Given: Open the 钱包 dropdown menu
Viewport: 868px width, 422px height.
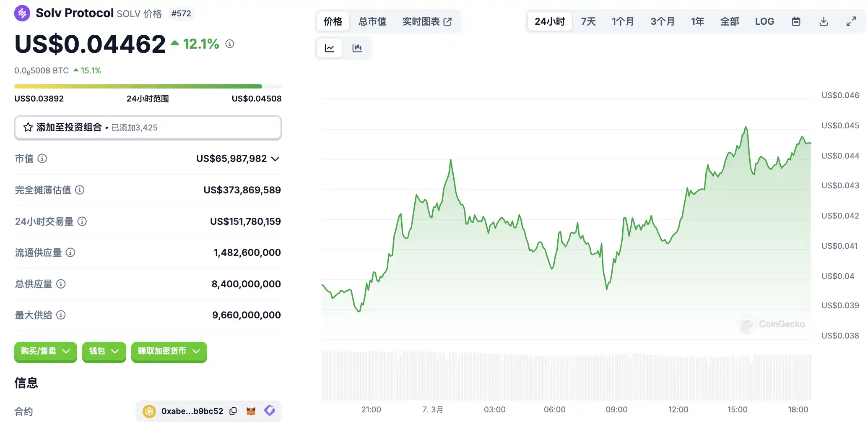Looking at the screenshot, I should (x=104, y=351).
